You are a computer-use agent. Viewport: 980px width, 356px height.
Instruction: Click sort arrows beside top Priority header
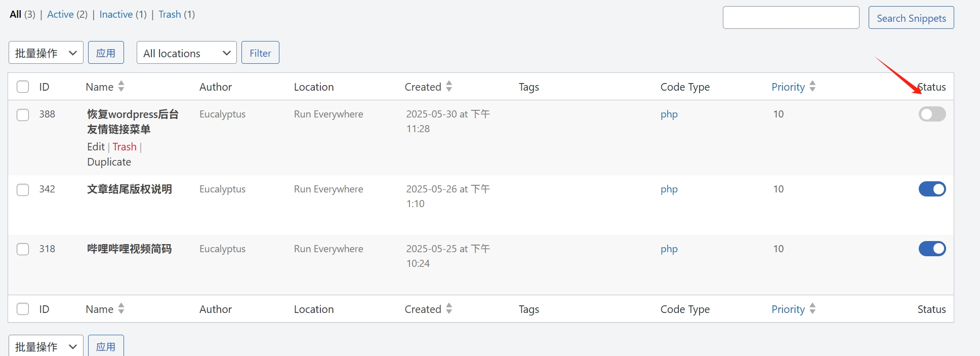(x=812, y=87)
